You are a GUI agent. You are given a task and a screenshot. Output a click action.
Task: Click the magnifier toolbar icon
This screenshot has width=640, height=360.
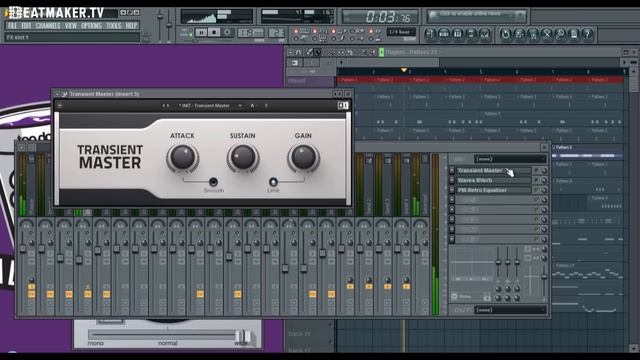pyautogui.click(x=560, y=34)
